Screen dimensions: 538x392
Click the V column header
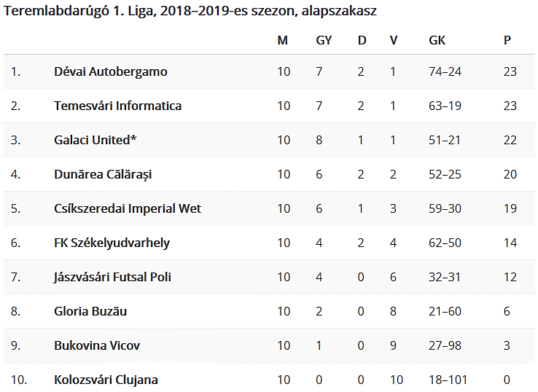coord(394,41)
